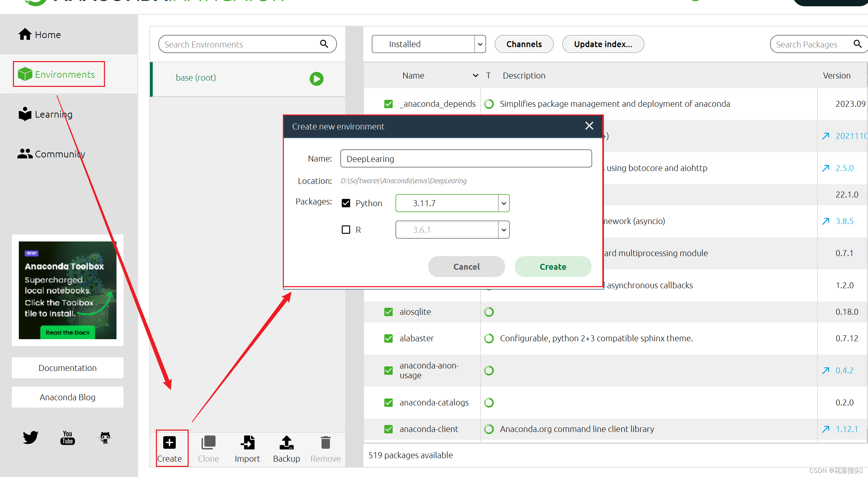Close the Create new environment dialog
Image resolution: width=868 pixels, height=477 pixels.
click(589, 126)
